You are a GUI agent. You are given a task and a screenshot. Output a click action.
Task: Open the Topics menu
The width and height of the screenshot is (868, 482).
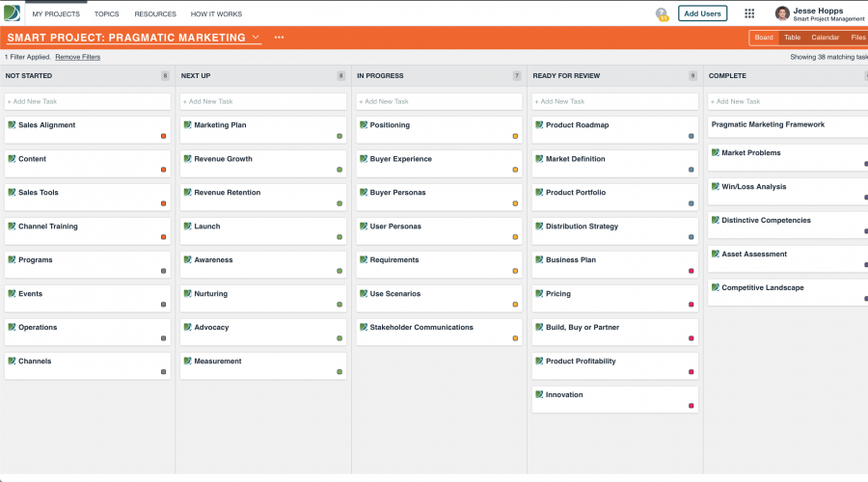pyautogui.click(x=106, y=13)
